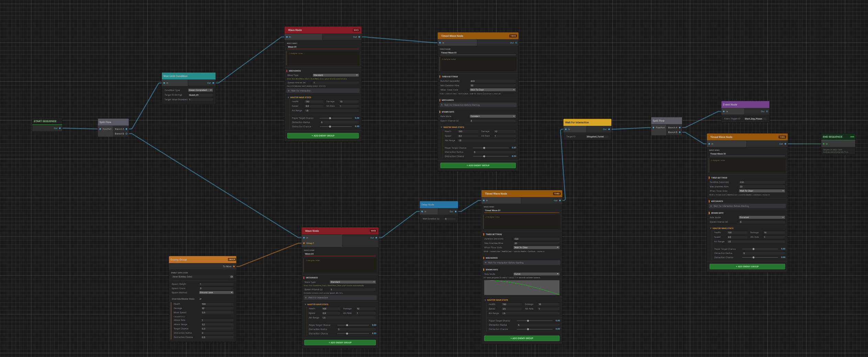Click Branch A port on Split Flow near Event Node
Image resolution: width=868 pixels, height=357 pixels.
tap(680, 128)
